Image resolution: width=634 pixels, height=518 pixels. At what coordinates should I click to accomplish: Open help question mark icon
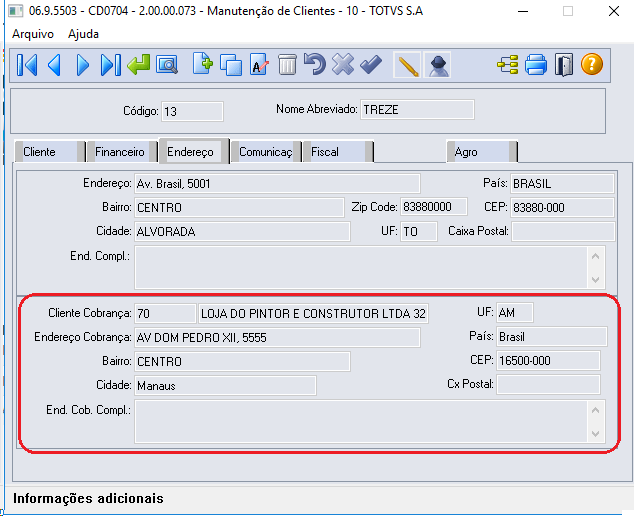[592, 65]
